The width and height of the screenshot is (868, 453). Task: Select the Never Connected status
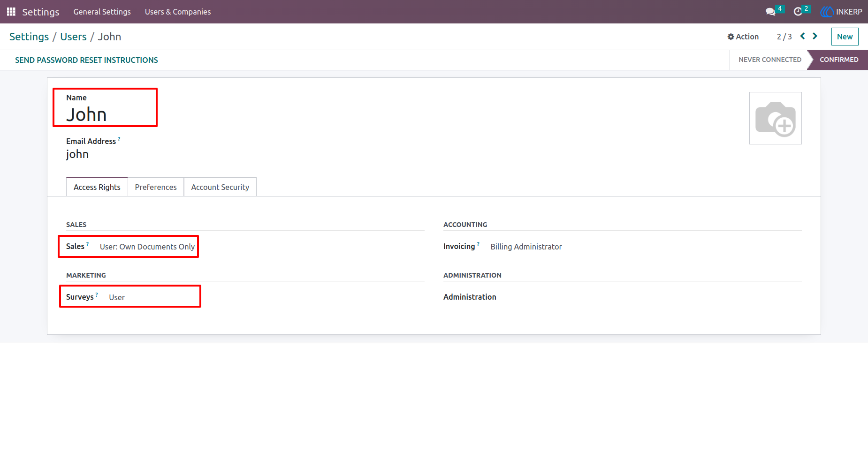769,60
